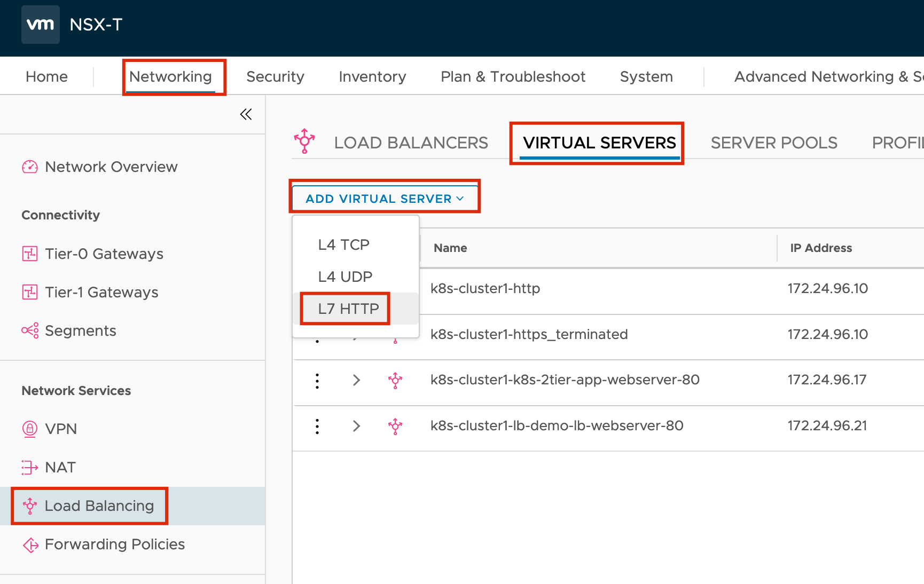The height and width of the screenshot is (584, 924).
Task: Click the Forwarding Policies diamond icon
Action: (30, 544)
